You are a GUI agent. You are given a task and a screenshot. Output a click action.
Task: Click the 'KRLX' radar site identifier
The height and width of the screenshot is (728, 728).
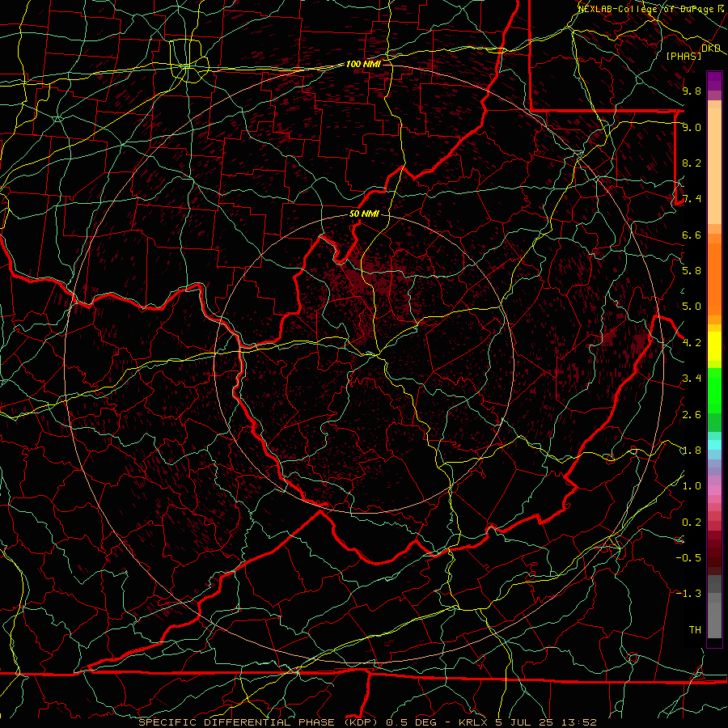473,722
